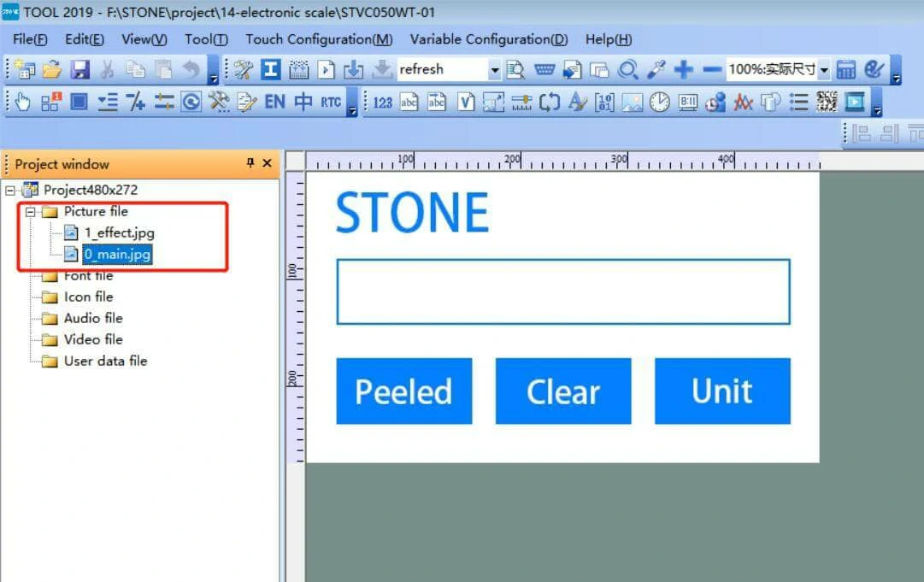Click the clock dial variable icon
This screenshot has height=582, width=924.
click(x=659, y=103)
